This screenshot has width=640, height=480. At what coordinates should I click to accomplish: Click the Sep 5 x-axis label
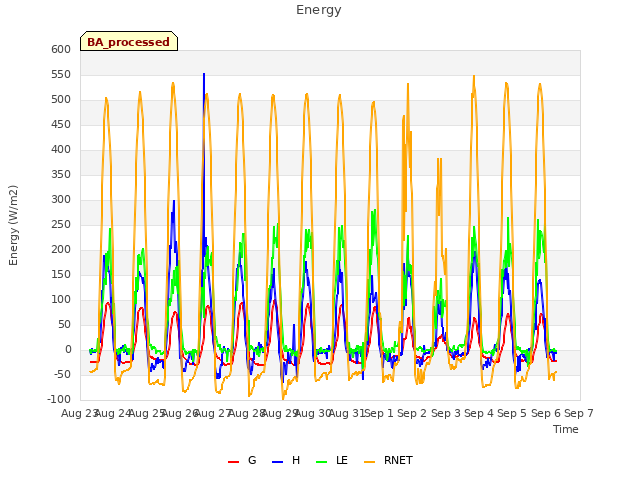pos(512,413)
